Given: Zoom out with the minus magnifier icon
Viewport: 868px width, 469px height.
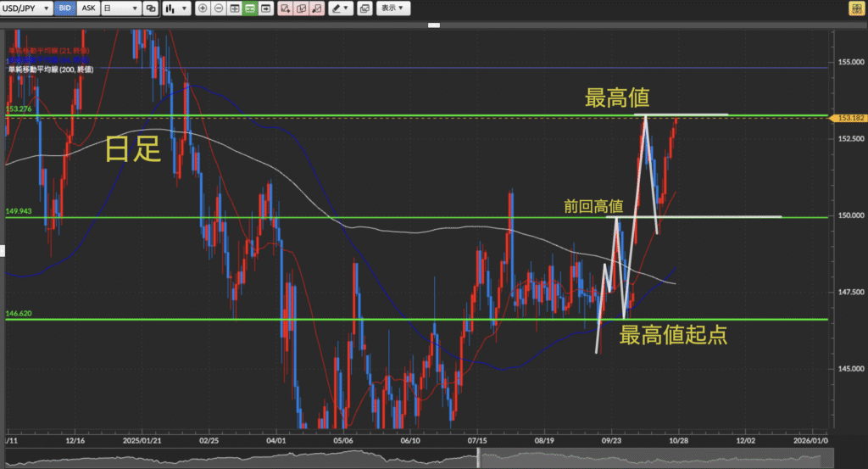Looking at the screenshot, I should tap(219, 8).
